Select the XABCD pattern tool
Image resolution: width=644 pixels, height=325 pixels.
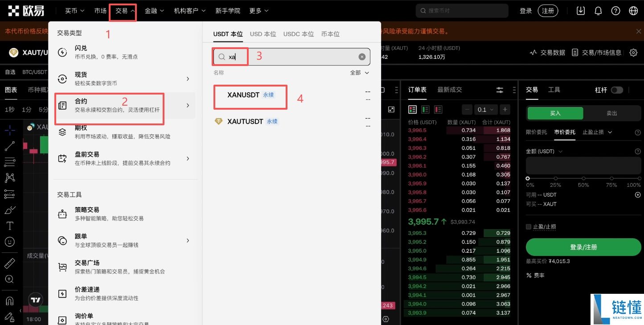[x=10, y=178]
